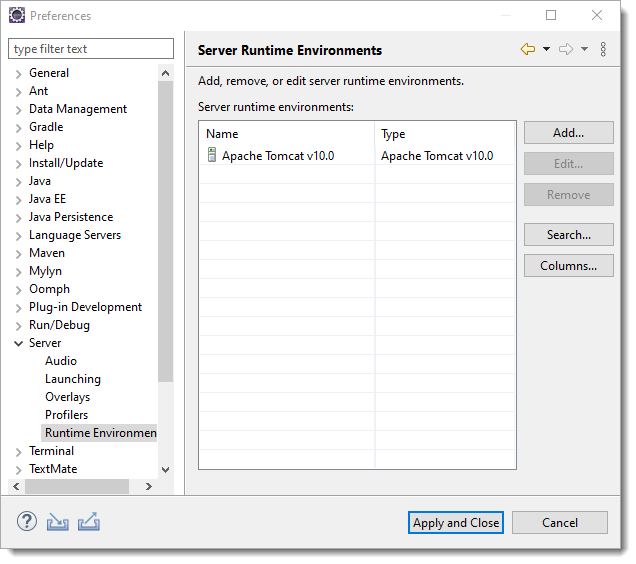Click the Cancel button
The width and height of the screenshot is (636, 564).
[560, 523]
